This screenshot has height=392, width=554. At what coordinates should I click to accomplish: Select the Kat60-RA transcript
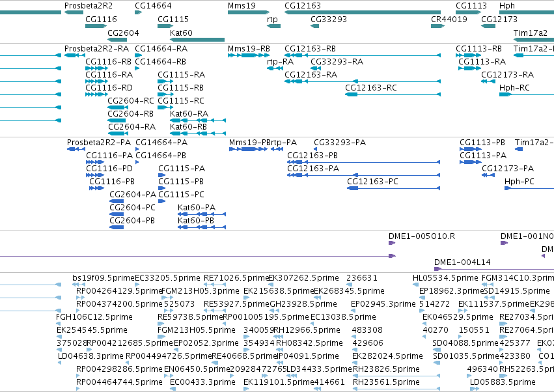[x=198, y=120]
